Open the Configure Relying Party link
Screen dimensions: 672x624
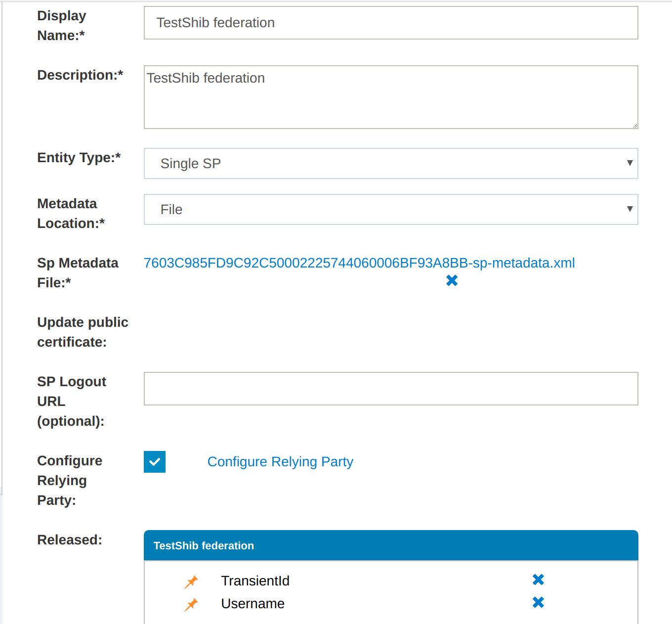pos(280,462)
